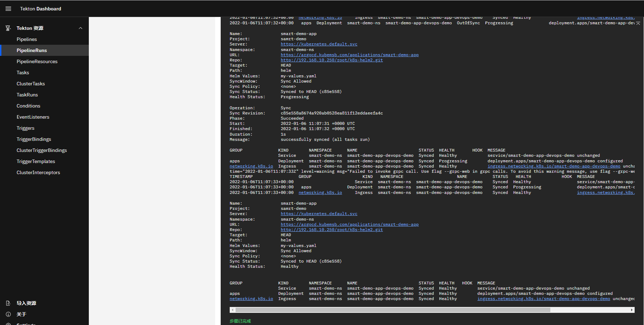644x325 pixels.
Task: Click the OutOfSync status text
Action: tap(468, 23)
